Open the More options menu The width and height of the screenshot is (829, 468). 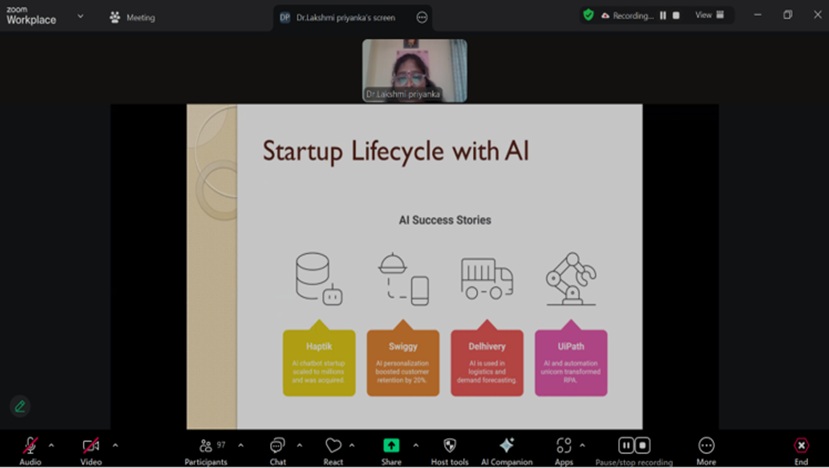tap(706, 446)
